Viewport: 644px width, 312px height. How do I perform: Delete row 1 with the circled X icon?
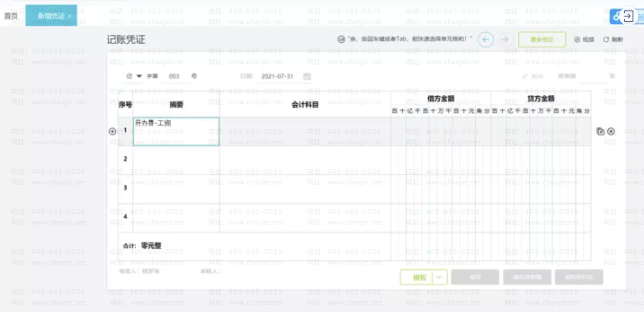[611, 131]
